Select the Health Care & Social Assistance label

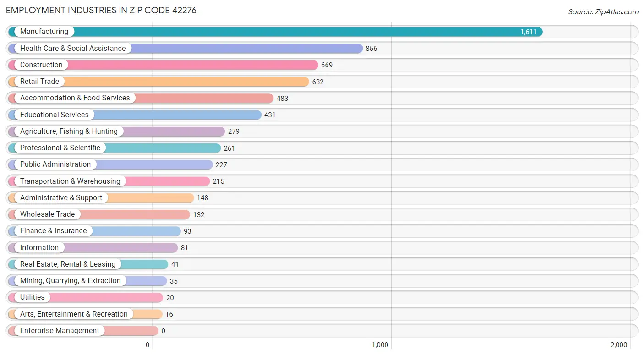pos(73,48)
